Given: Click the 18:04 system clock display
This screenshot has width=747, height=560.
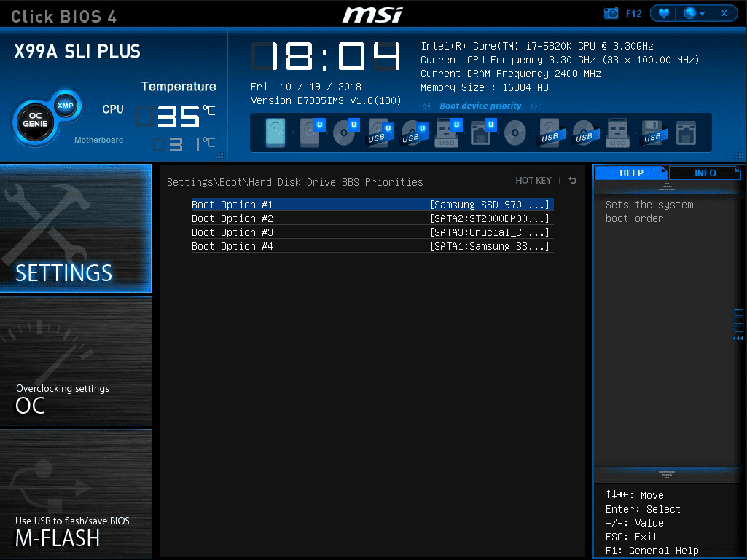Looking at the screenshot, I should 326,57.
